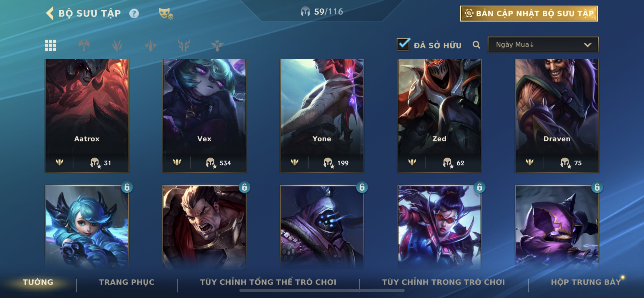Filter by the first role emblem
644x298 pixels.
[x=84, y=45]
